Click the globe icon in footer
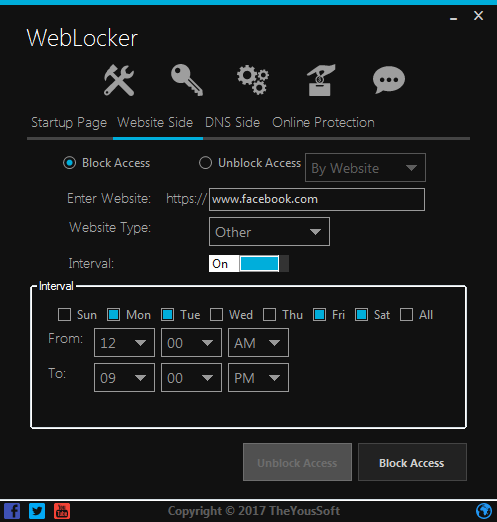The height and width of the screenshot is (522, 497). point(484,511)
